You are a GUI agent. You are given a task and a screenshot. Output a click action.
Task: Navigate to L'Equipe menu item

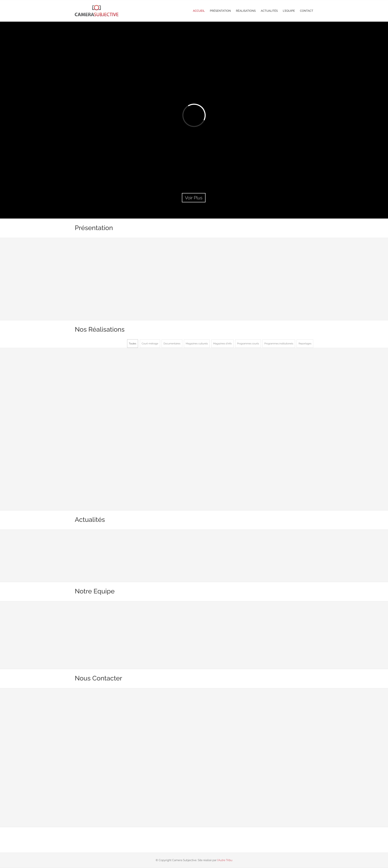pyautogui.click(x=289, y=11)
